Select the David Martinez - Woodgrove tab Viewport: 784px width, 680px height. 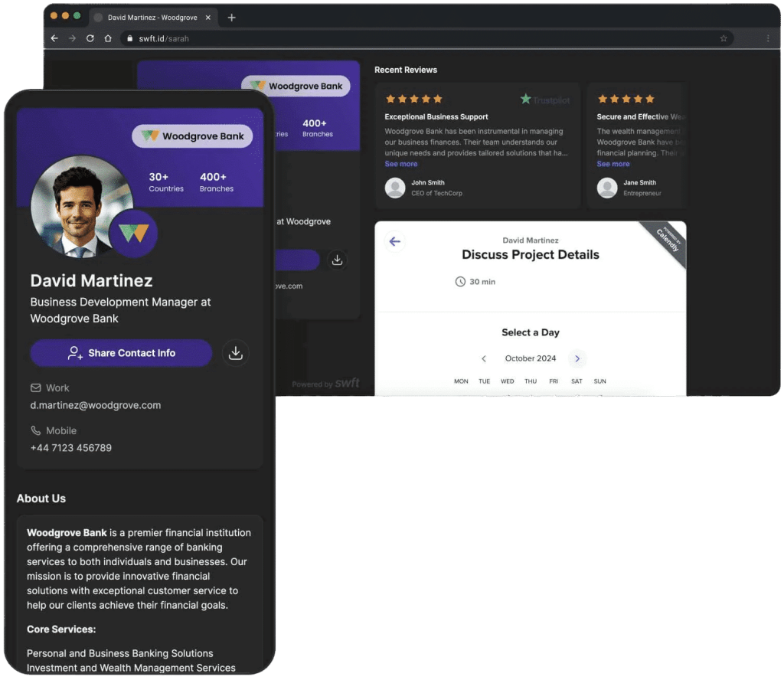tap(152, 18)
